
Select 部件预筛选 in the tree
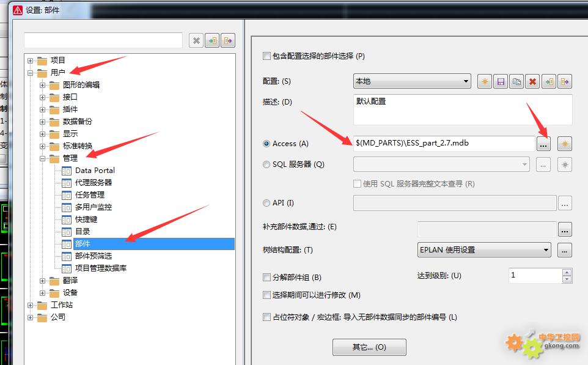[94, 256]
